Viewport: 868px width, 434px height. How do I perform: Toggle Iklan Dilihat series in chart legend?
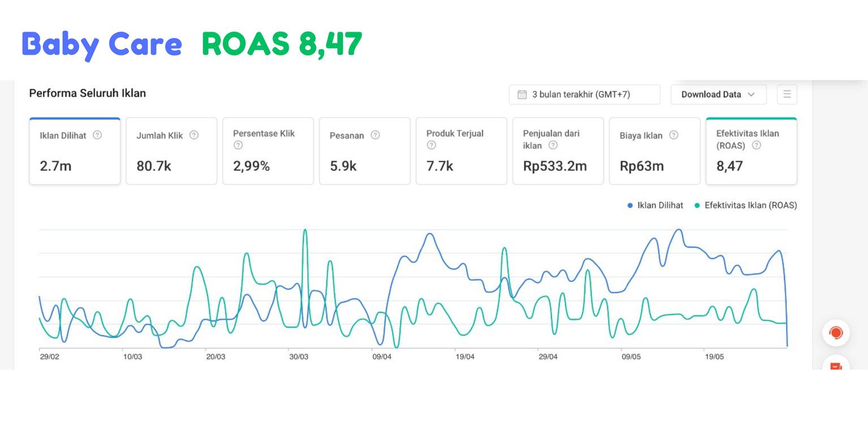[655, 206]
